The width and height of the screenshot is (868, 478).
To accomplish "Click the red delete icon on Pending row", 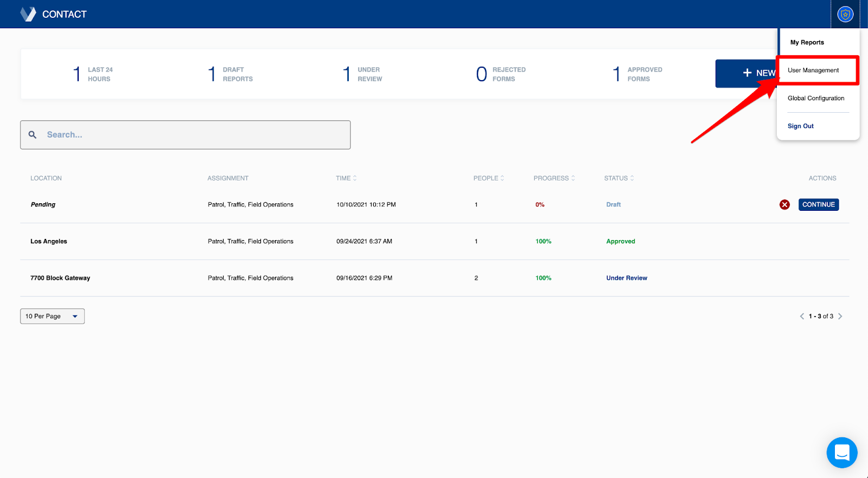I will coord(784,204).
